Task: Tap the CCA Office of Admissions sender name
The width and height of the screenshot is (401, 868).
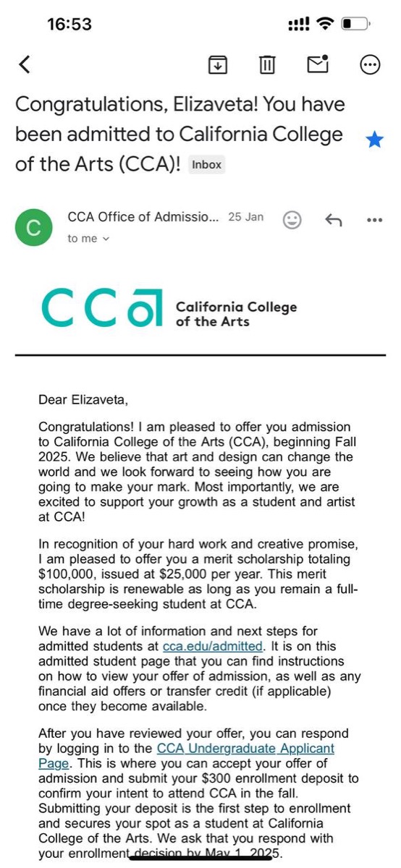Action: coord(143,217)
